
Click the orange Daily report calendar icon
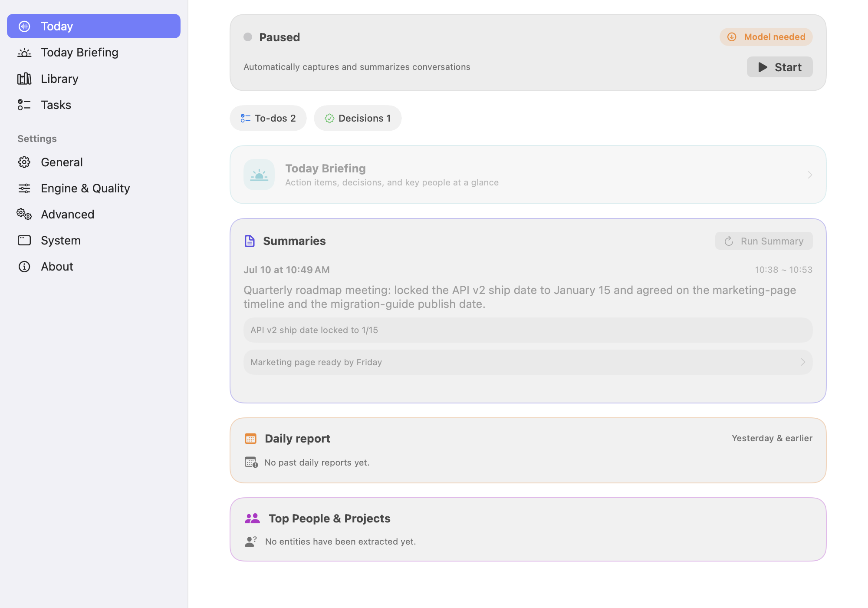[x=250, y=439]
